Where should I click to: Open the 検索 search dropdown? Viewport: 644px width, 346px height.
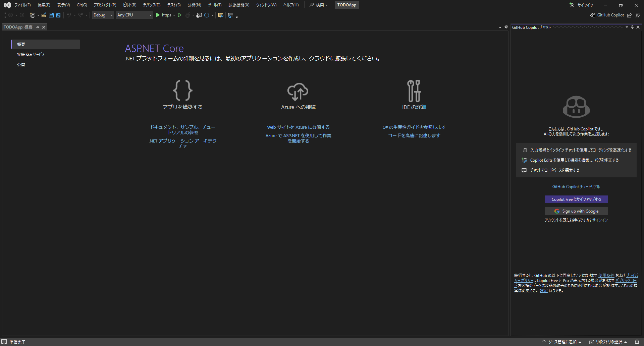[x=319, y=5]
